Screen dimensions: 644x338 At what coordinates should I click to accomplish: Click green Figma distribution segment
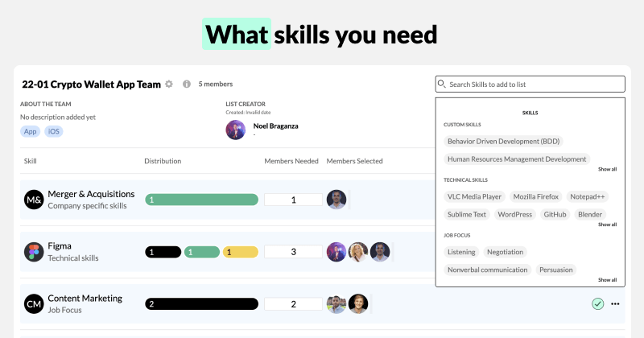[x=202, y=252]
